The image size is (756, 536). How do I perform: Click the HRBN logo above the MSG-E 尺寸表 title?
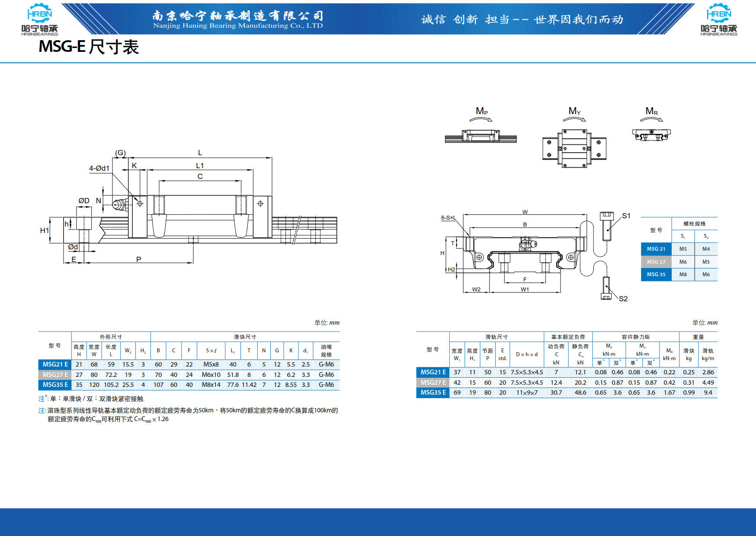39,19
